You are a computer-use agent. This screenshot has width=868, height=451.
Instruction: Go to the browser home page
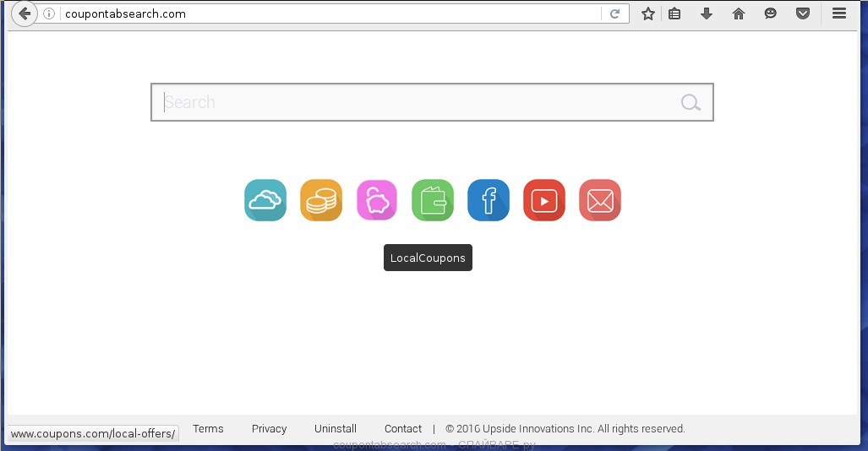point(739,14)
